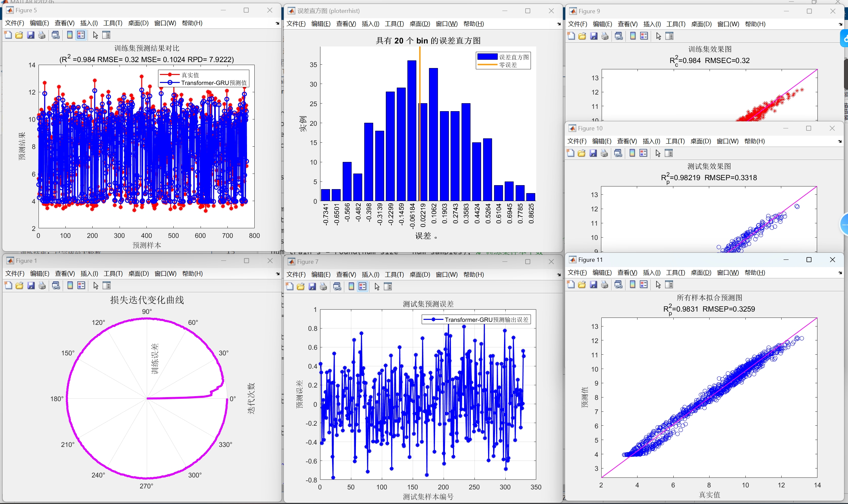Screen dimensions: 848x504
Task: Expand dock arrow in Figure 11 menu bar
Action: tap(840, 273)
